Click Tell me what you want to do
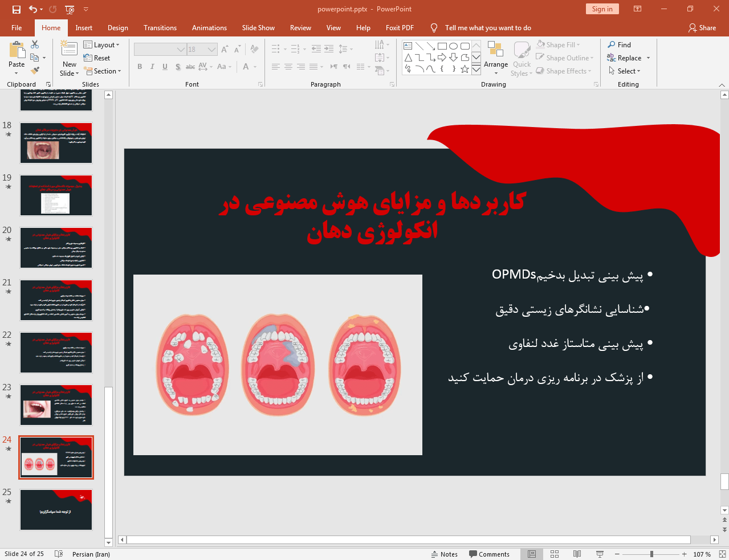 tap(488, 27)
